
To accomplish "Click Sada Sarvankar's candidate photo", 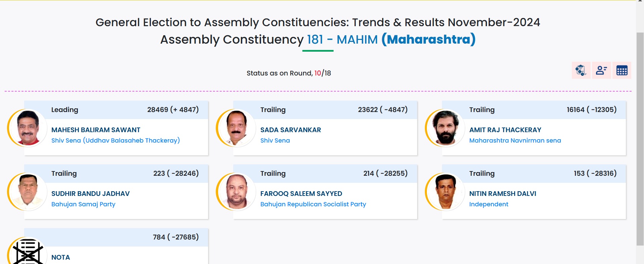I will [x=237, y=128].
